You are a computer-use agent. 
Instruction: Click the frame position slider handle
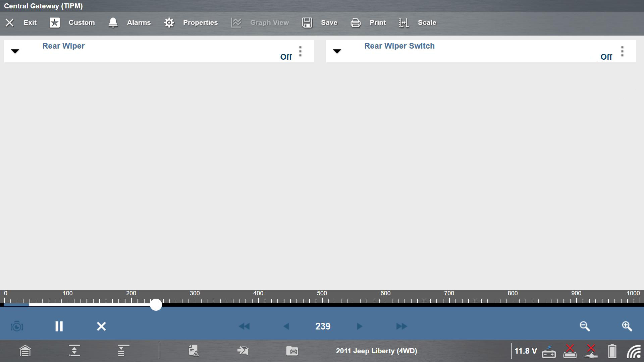click(x=156, y=304)
